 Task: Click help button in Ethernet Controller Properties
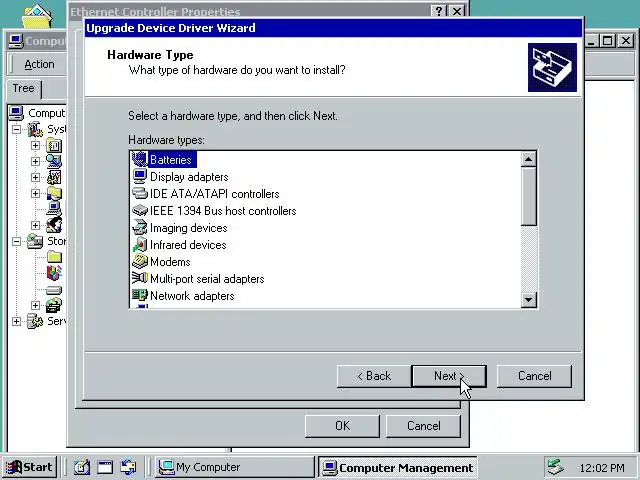tap(439, 11)
